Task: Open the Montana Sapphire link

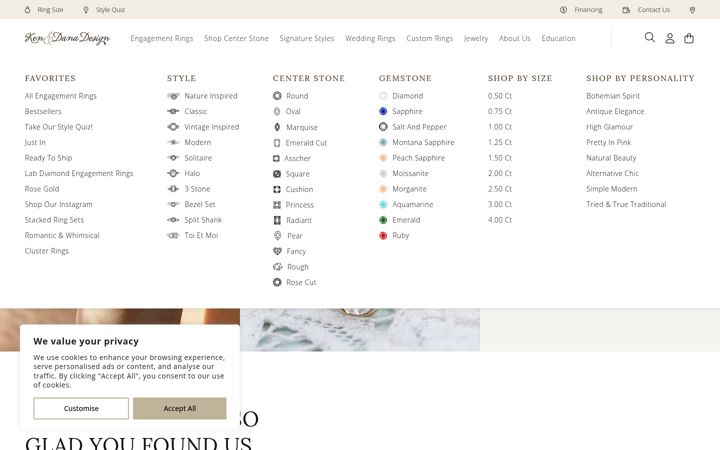Action: tap(423, 142)
